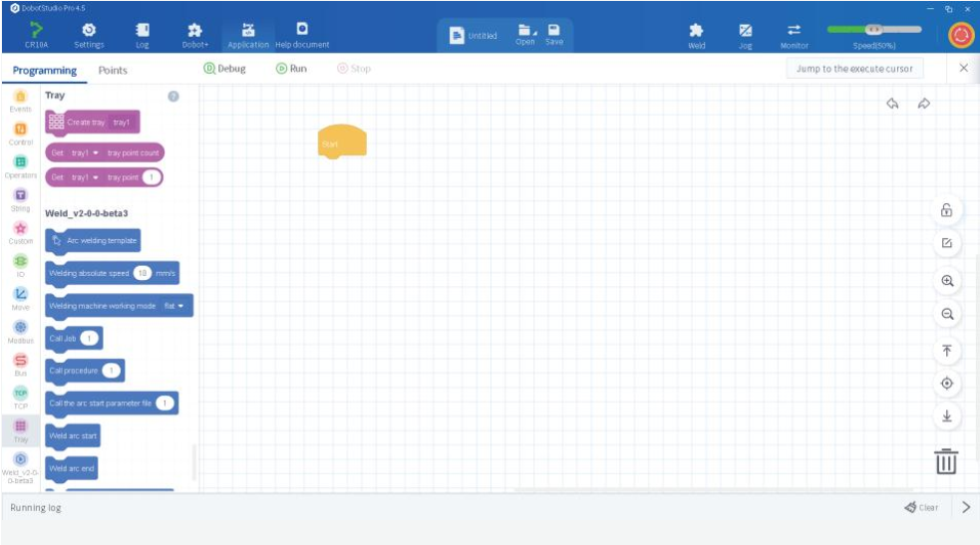Select the yellow Start block on canvas

[342, 141]
